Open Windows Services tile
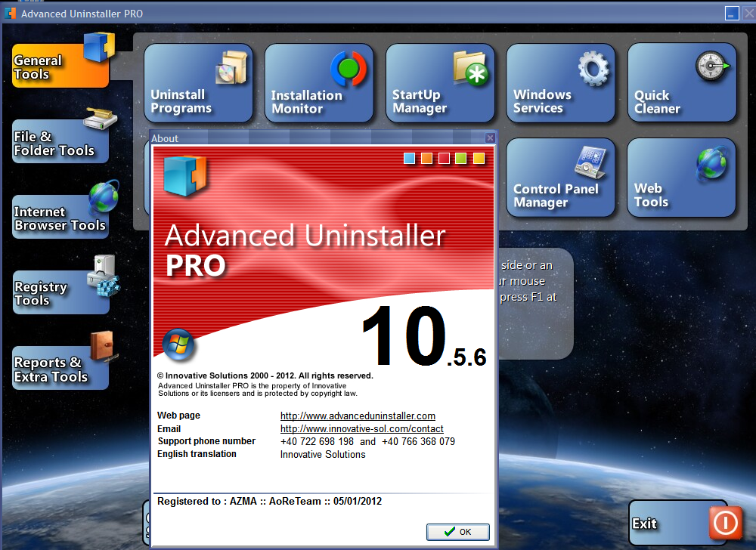The image size is (756, 550). pyautogui.click(x=560, y=83)
